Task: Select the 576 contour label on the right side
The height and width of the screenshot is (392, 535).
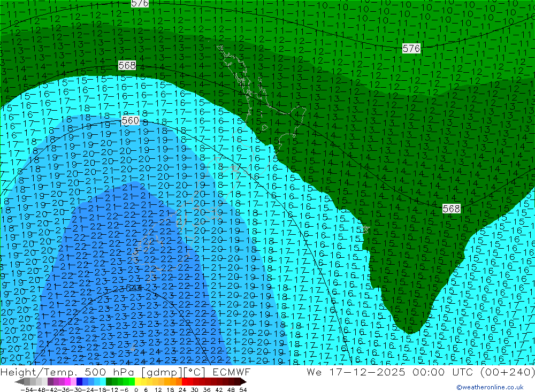Action: (411, 49)
